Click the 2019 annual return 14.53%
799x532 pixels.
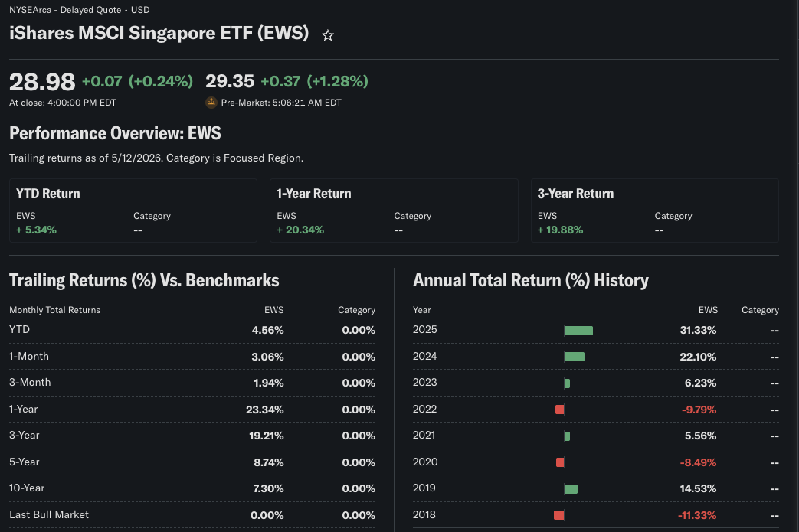698,488
